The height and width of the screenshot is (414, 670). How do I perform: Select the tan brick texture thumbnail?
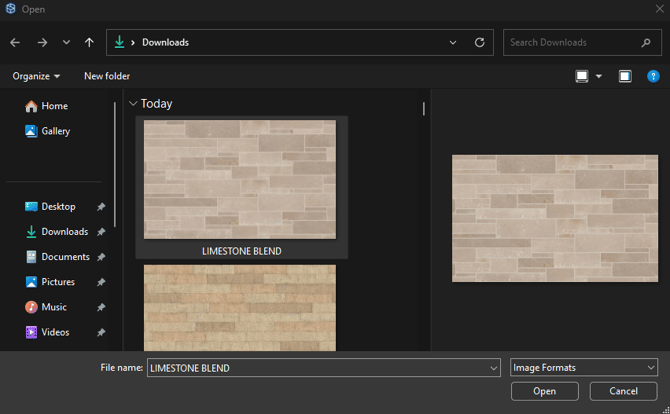point(240,308)
